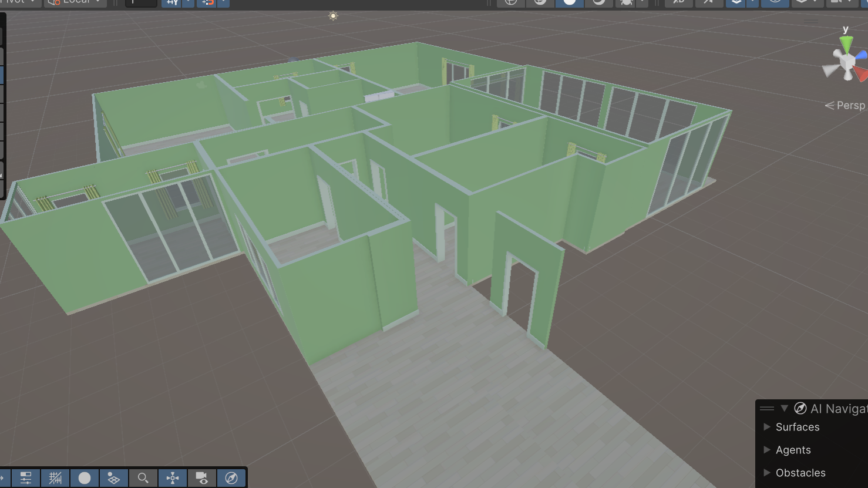Click the Search magnifier overlay button
This screenshot has height=488, width=868.
[143, 478]
